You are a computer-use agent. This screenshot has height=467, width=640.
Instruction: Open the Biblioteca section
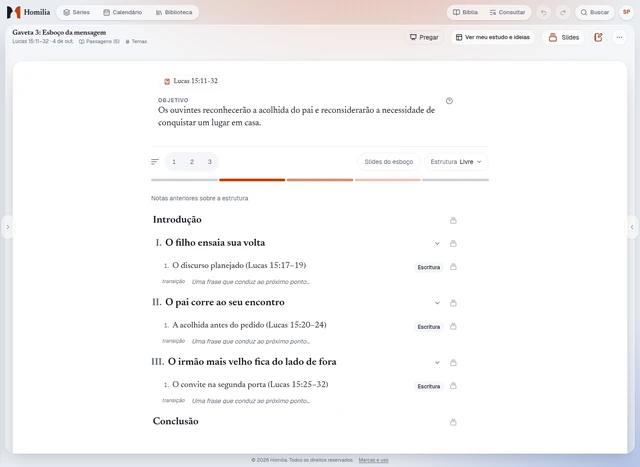tap(174, 12)
